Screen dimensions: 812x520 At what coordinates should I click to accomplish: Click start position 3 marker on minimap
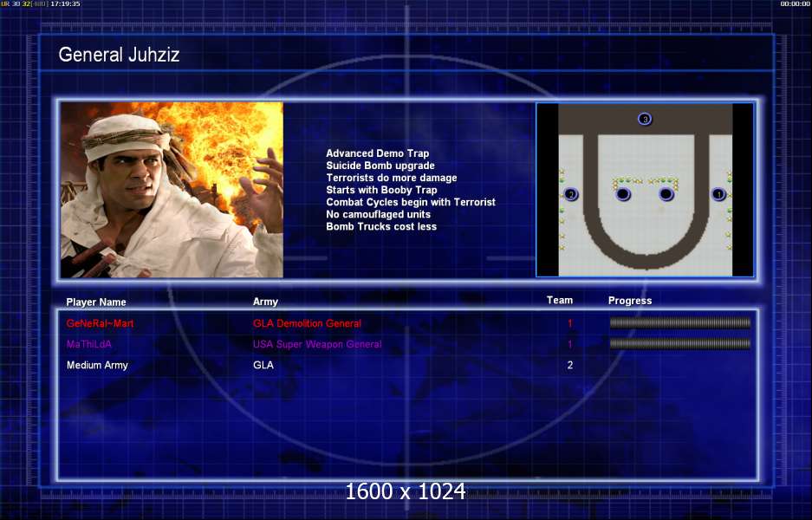tap(644, 119)
